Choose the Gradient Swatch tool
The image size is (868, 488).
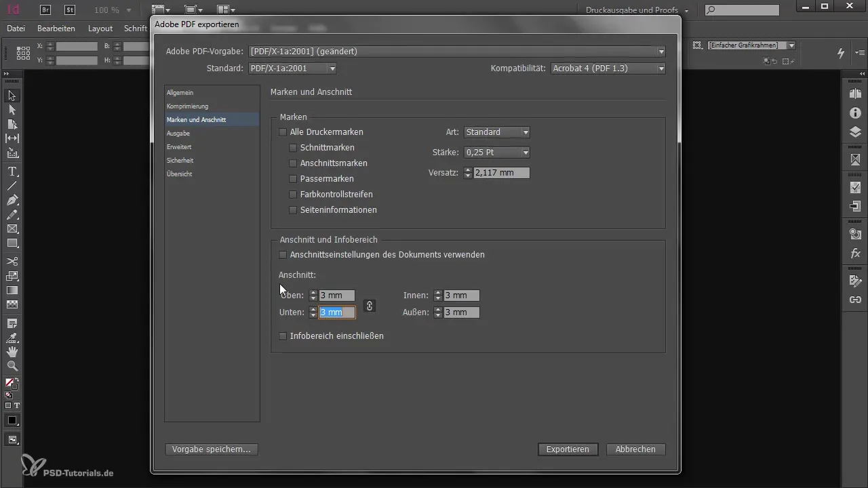click(x=12, y=290)
